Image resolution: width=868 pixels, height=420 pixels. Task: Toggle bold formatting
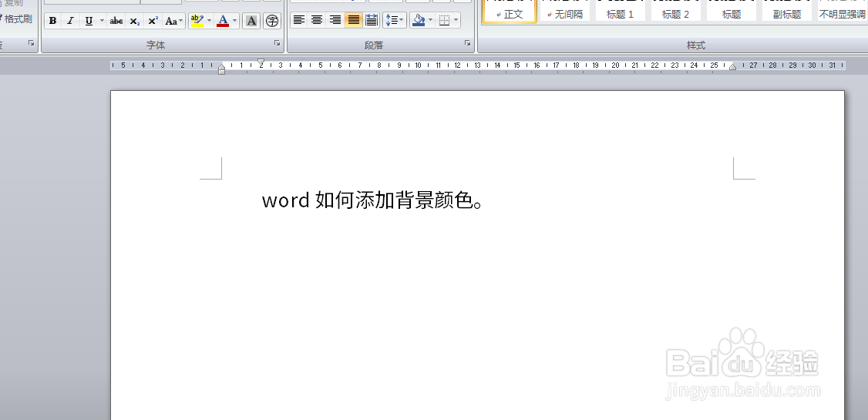[52, 21]
